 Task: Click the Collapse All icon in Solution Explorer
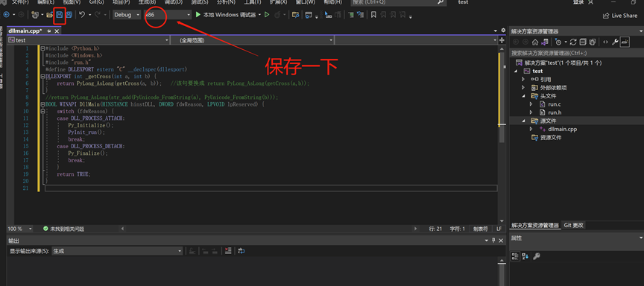pos(582,42)
